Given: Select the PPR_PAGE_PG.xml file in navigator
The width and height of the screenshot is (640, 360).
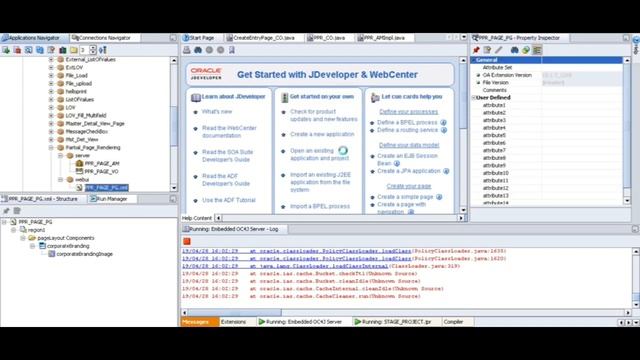Looking at the screenshot, I should (x=107, y=187).
